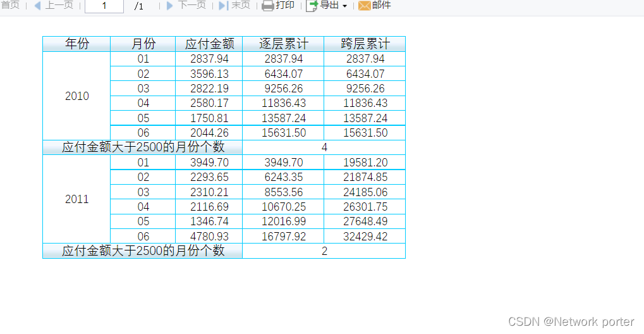Click the 2010 year cell
Screen dimensions: 644x334
pyautogui.click(x=77, y=96)
